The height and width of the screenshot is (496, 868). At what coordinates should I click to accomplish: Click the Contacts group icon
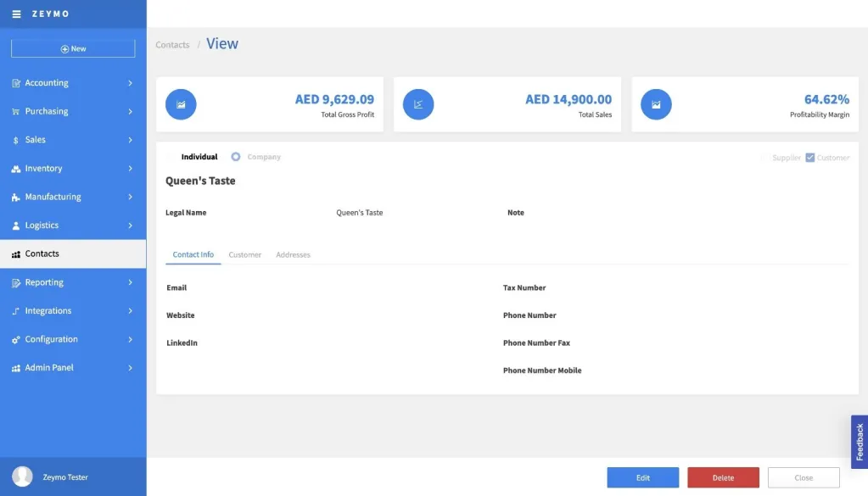coord(15,254)
